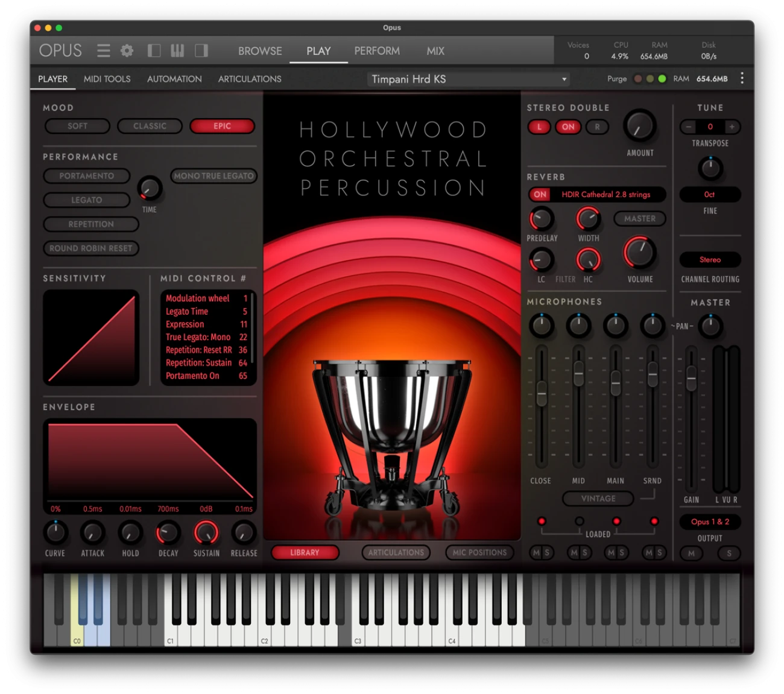Toggle the right sidebar panel icon
784x694 pixels.
pos(201,51)
